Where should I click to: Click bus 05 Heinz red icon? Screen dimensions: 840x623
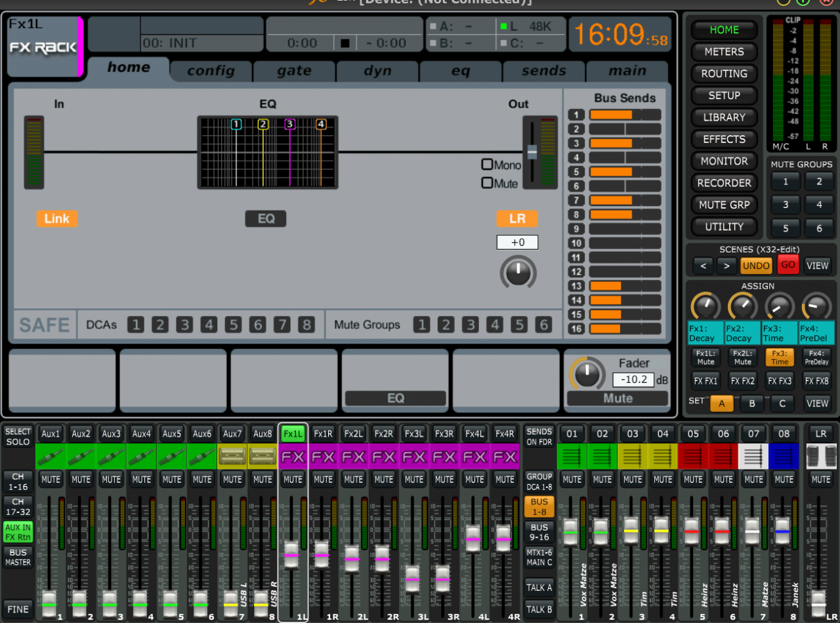click(693, 456)
